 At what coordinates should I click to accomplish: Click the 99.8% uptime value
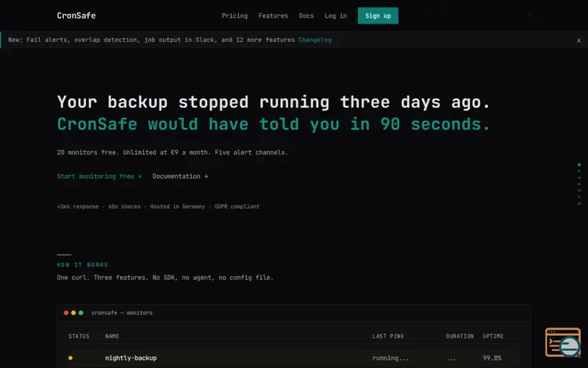(x=492, y=358)
